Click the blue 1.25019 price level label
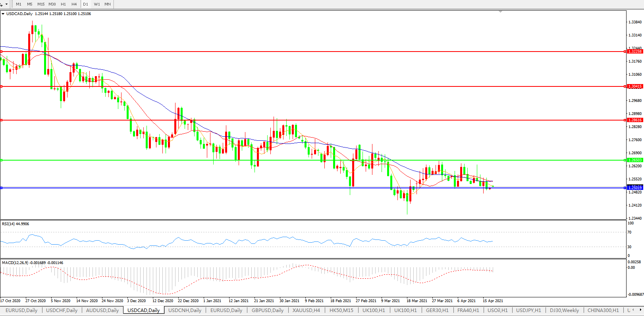 pos(634,188)
